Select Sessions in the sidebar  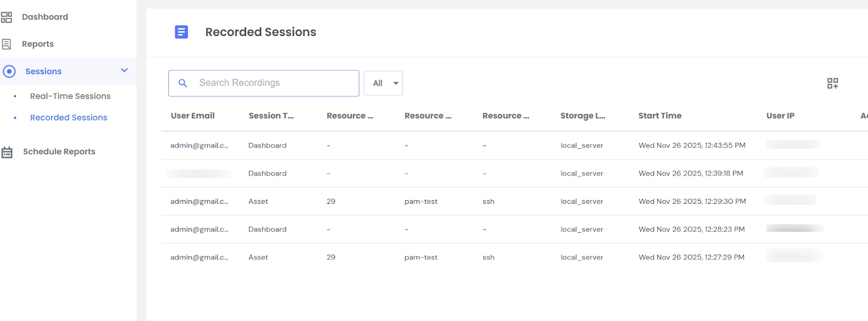point(43,71)
